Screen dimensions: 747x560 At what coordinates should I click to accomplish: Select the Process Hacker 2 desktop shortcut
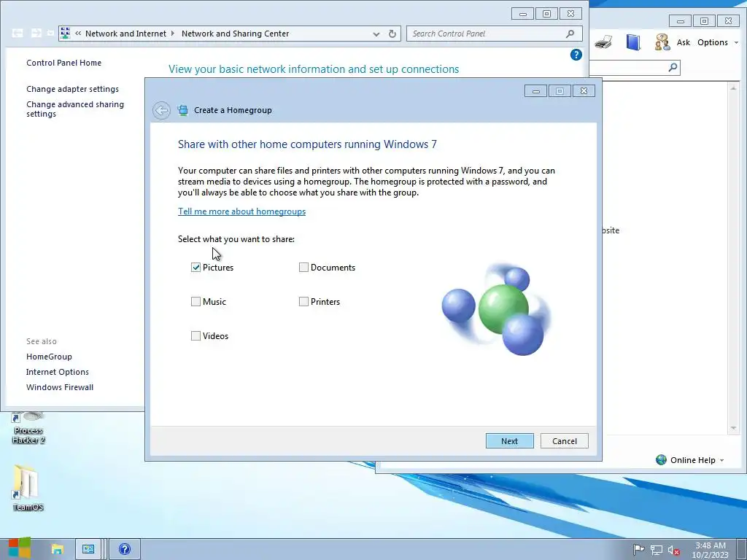(28, 427)
